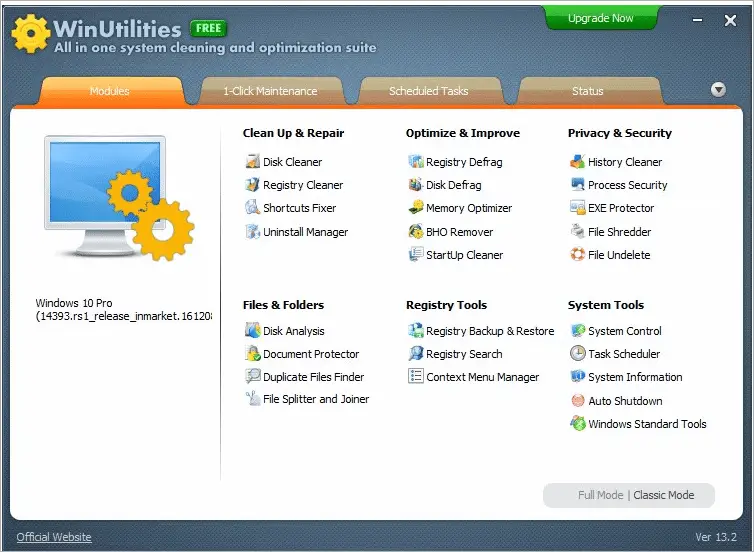Screen dimensions: 754x552
Task: Click the StartUp Cleaner icon
Action: pos(415,255)
